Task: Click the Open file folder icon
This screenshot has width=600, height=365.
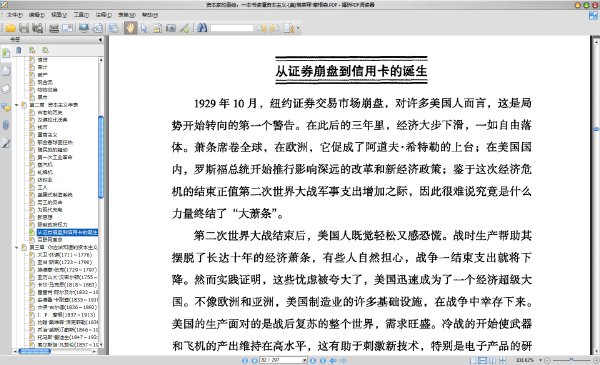Action: point(10,28)
